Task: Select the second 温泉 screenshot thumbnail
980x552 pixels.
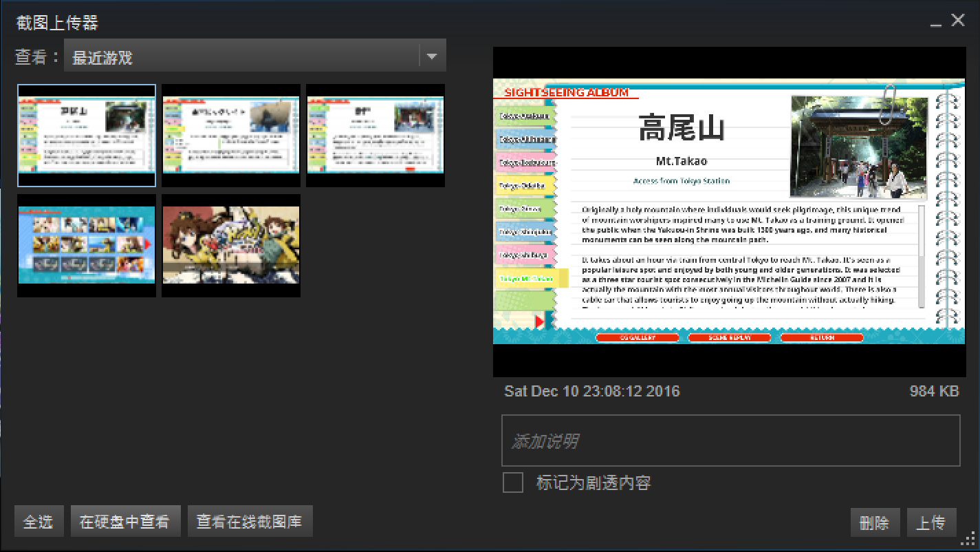Action: [x=231, y=136]
